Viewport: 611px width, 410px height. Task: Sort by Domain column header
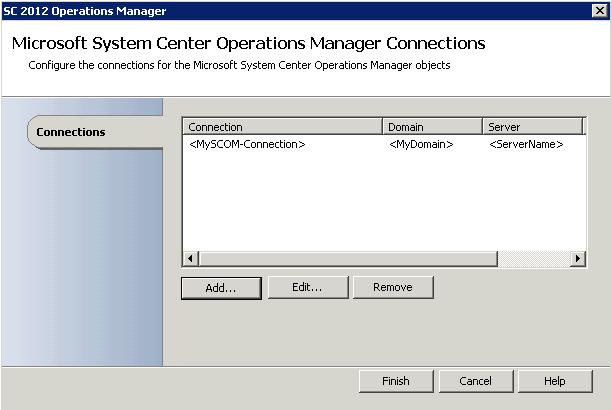pos(433,127)
